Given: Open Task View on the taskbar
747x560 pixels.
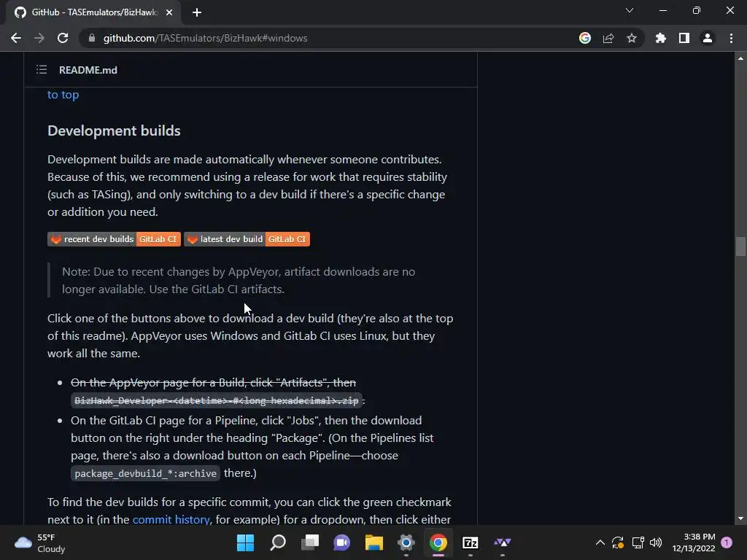Looking at the screenshot, I should tap(309, 542).
